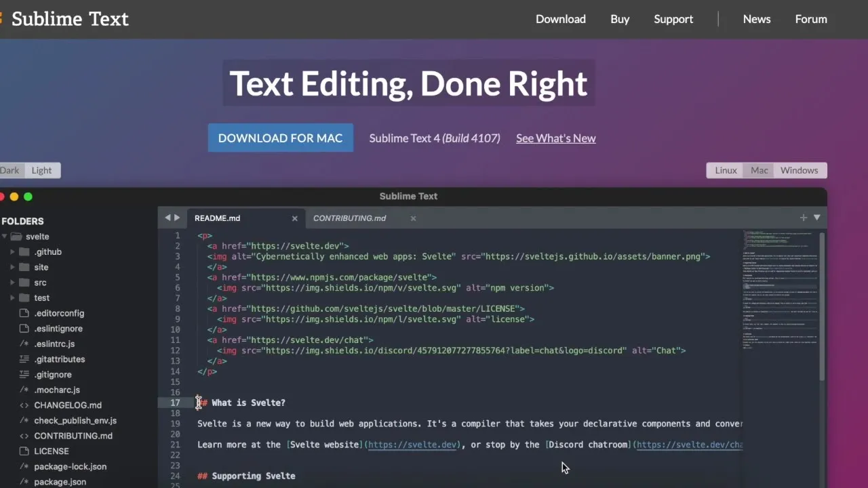Click the next tab arrow
This screenshot has width=868, height=488.
click(177, 218)
